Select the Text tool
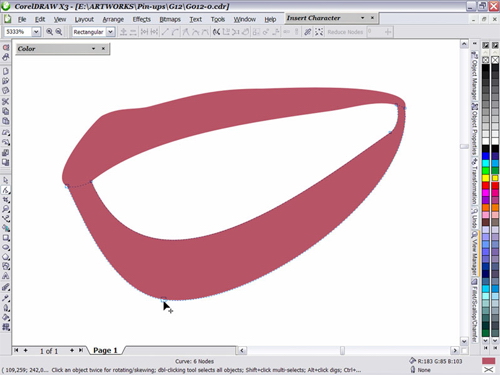The height and width of the screenshot is (375, 500). (6, 276)
